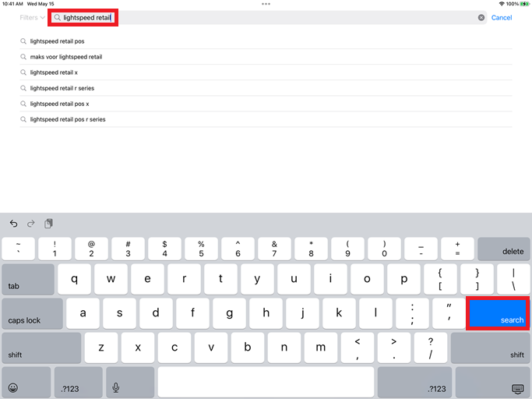Tap the colon and semicolon key

pyautogui.click(x=412, y=313)
